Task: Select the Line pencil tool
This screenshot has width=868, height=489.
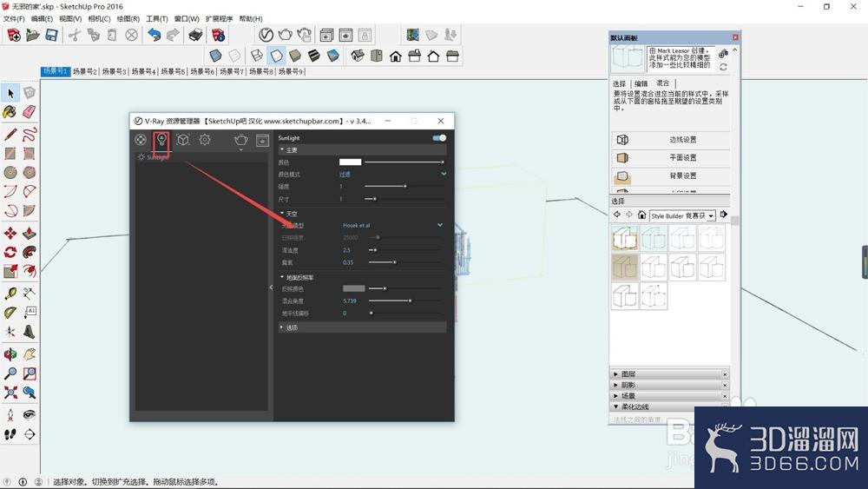Action: click(x=10, y=134)
